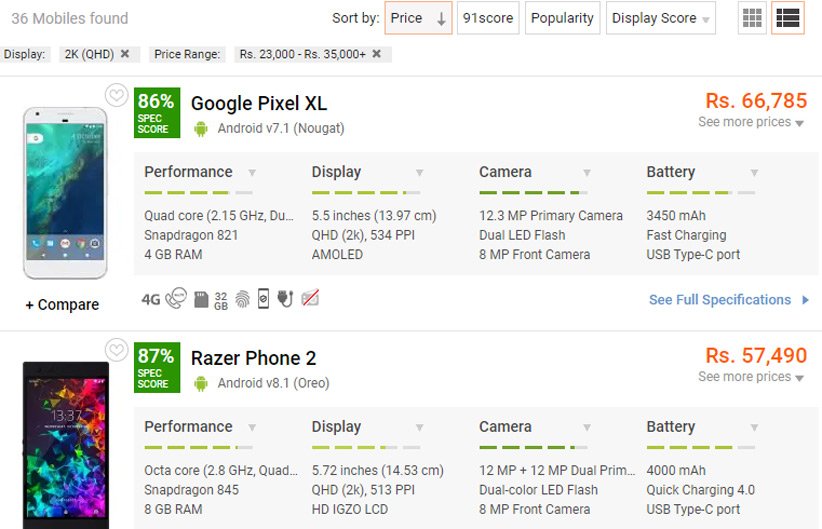Click the Razer Phone 2 phone image
This screenshot has height=529, width=822.
click(66, 445)
